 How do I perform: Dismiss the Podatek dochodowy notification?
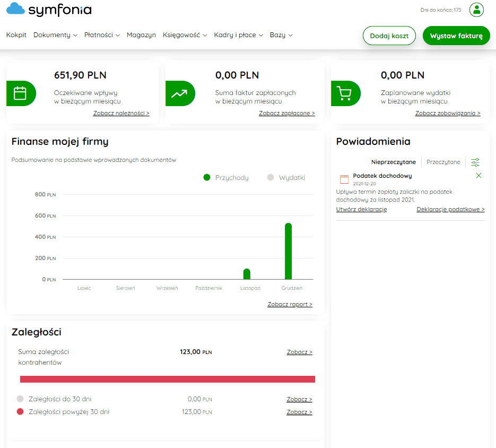(478, 176)
